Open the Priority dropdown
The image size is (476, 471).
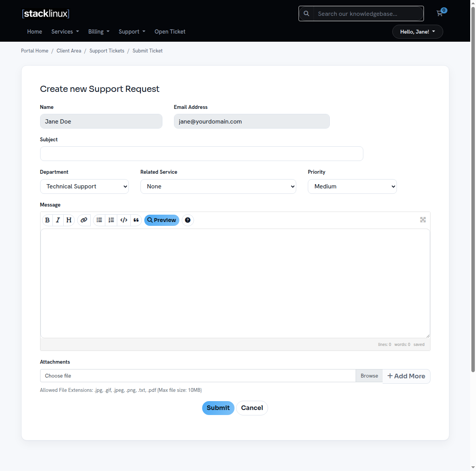point(352,186)
